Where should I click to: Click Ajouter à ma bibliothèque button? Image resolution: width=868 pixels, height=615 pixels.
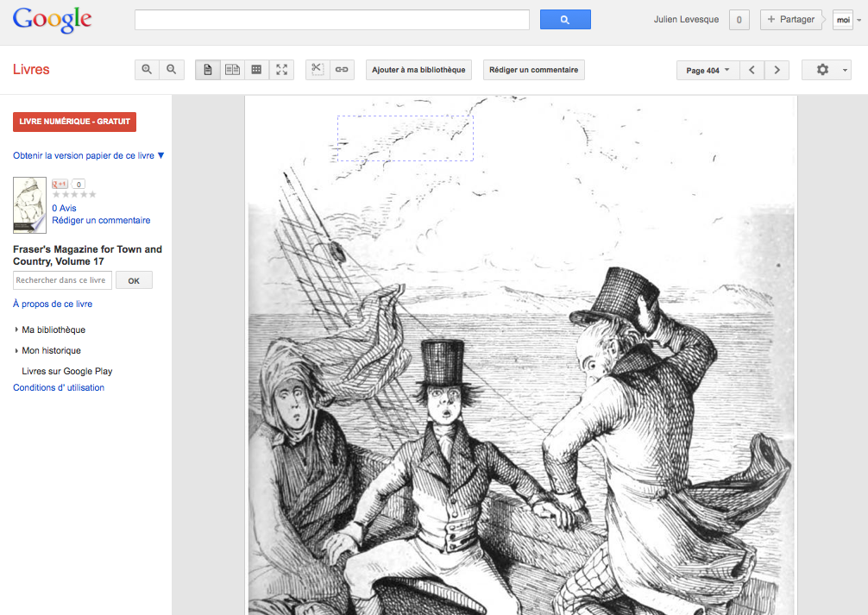(x=418, y=70)
